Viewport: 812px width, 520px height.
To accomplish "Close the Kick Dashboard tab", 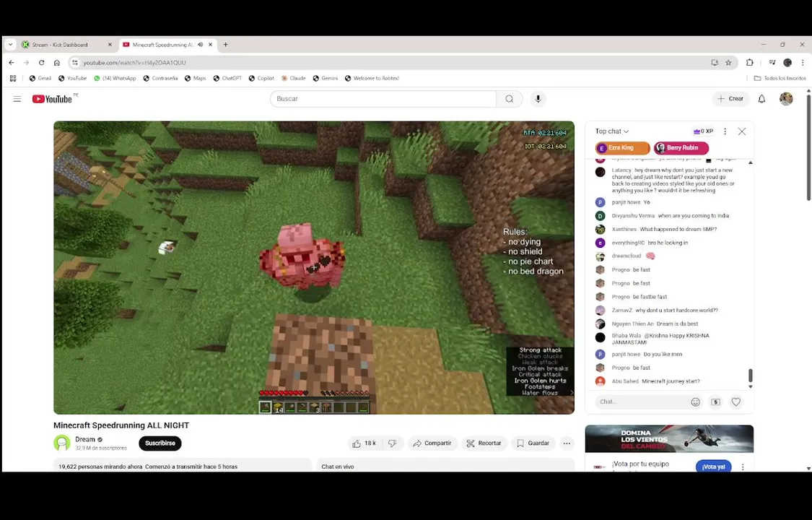I will 110,45.
